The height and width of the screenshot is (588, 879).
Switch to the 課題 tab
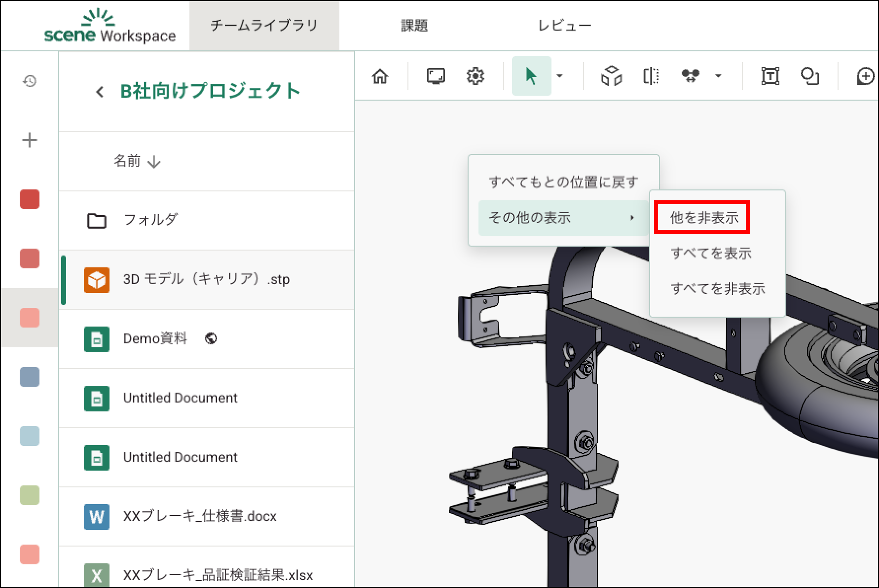(414, 26)
